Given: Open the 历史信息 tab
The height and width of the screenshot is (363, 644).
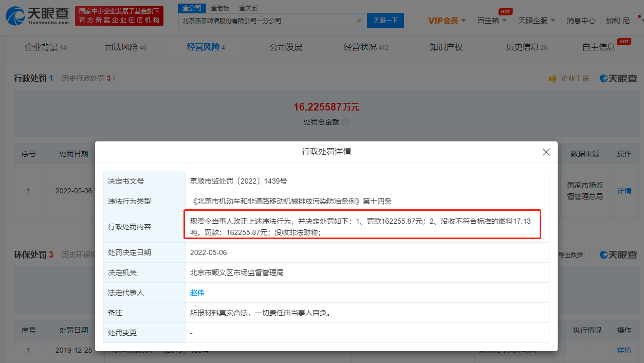Looking at the screenshot, I should coord(526,47).
